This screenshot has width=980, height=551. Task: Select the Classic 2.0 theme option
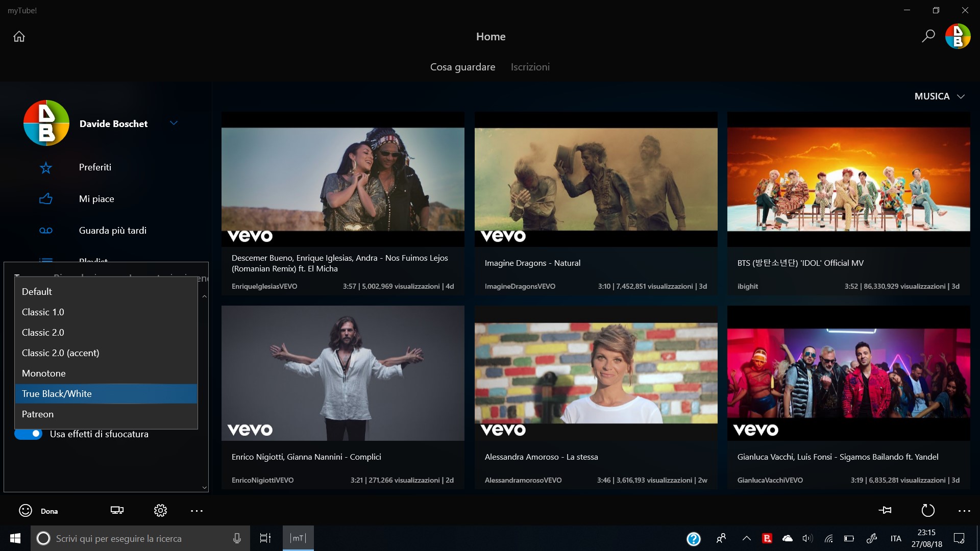click(x=106, y=333)
